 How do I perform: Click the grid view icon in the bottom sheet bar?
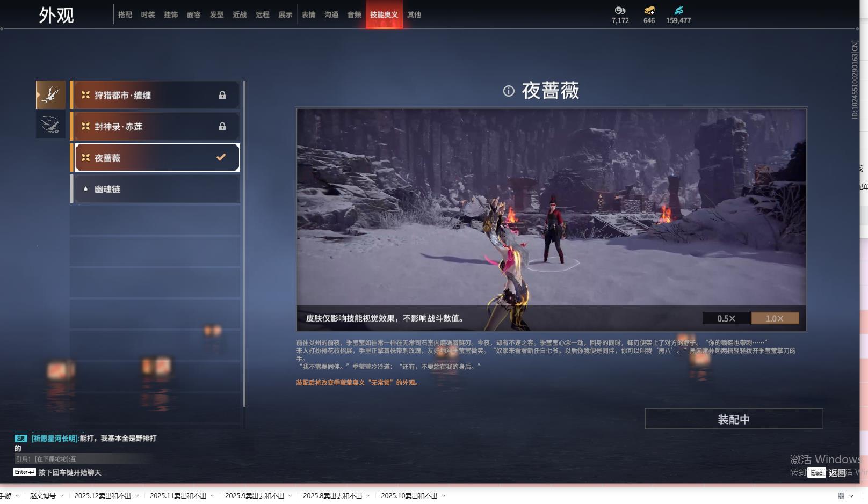click(841, 496)
